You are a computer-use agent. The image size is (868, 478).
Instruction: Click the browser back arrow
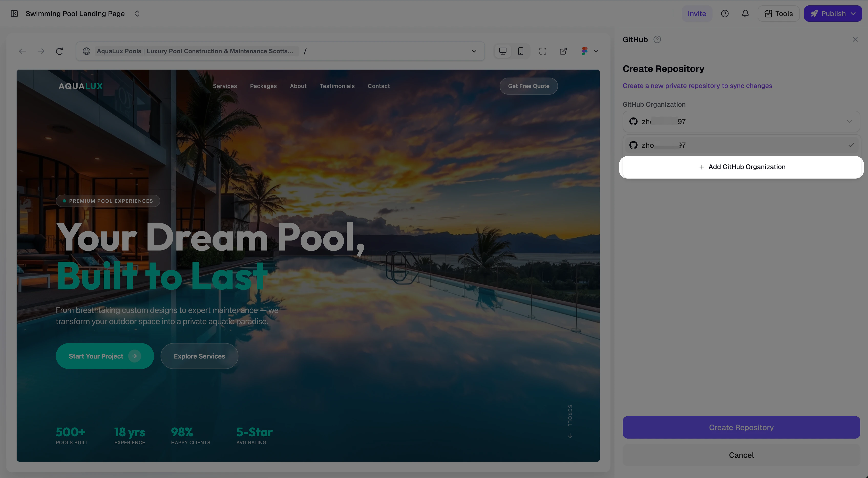[x=23, y=51]
